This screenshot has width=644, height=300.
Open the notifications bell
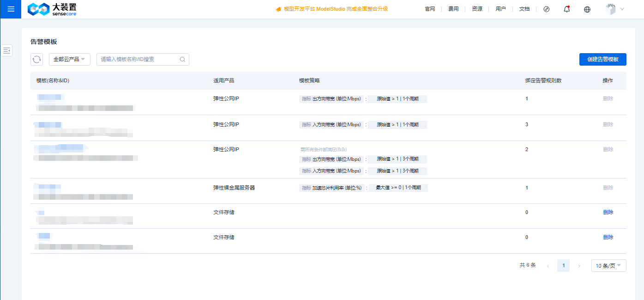567,9
